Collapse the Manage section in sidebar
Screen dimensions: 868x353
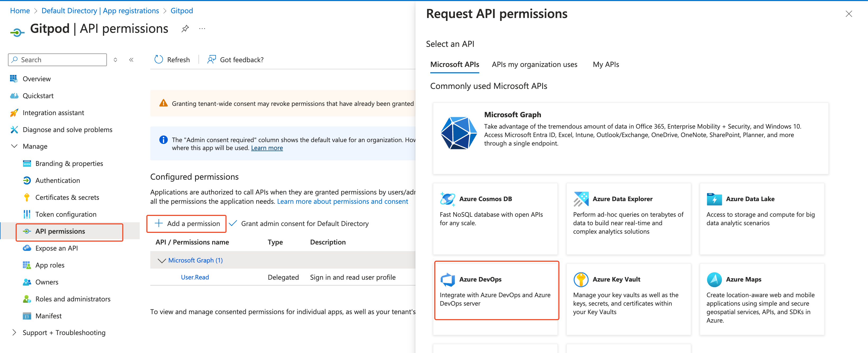(15, 146)
